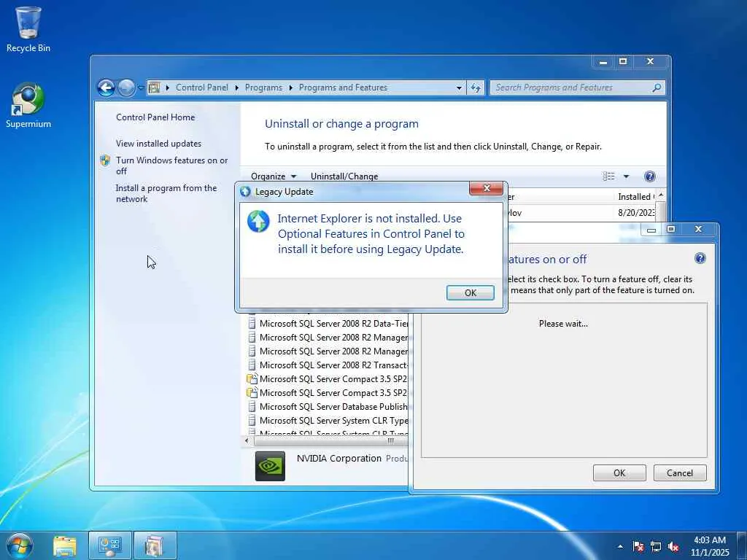Click the horizontal scrollbar left arrow in list
This screenshot has width=747, height=560.
247,441
